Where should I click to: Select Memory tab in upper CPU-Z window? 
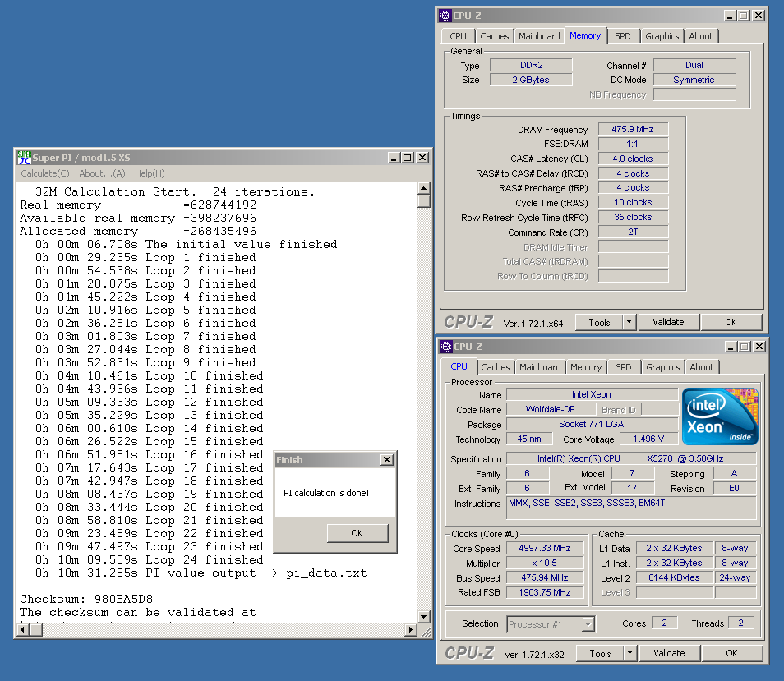pos(585,35)
